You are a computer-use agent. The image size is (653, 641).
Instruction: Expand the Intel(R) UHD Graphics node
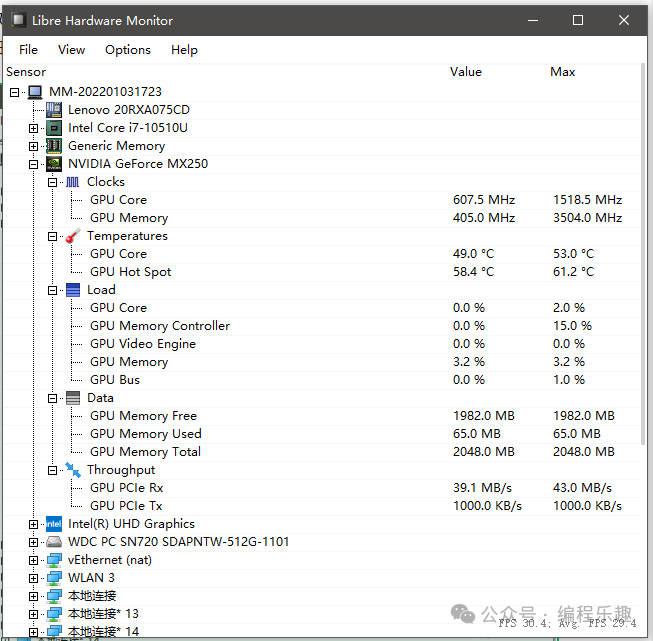click(x=33, y=524)
